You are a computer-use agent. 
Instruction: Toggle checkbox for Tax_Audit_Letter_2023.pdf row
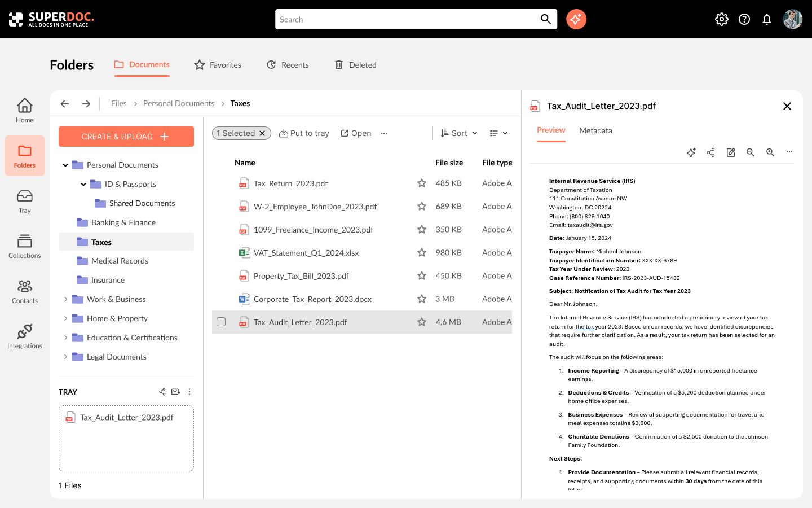[221, 322]
